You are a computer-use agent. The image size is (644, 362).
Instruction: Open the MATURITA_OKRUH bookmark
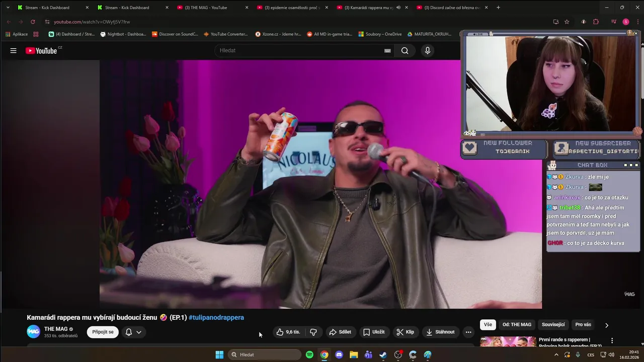click(429, 34)
